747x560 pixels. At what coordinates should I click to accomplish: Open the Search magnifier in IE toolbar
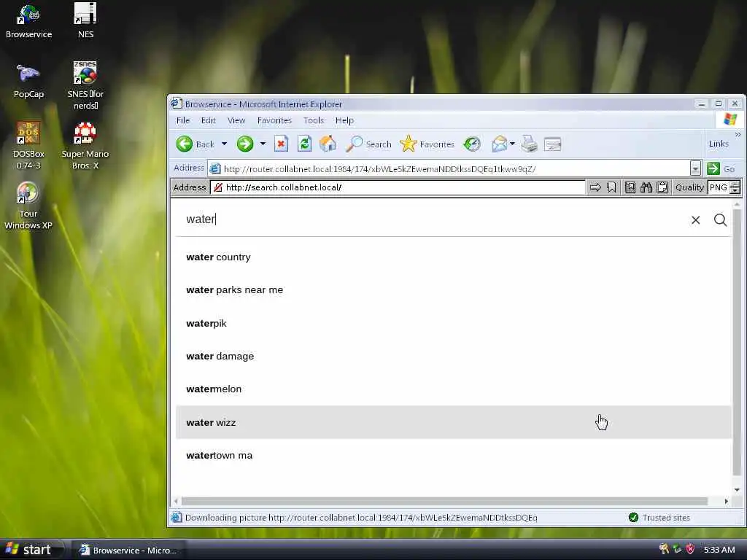pos(354,144)
